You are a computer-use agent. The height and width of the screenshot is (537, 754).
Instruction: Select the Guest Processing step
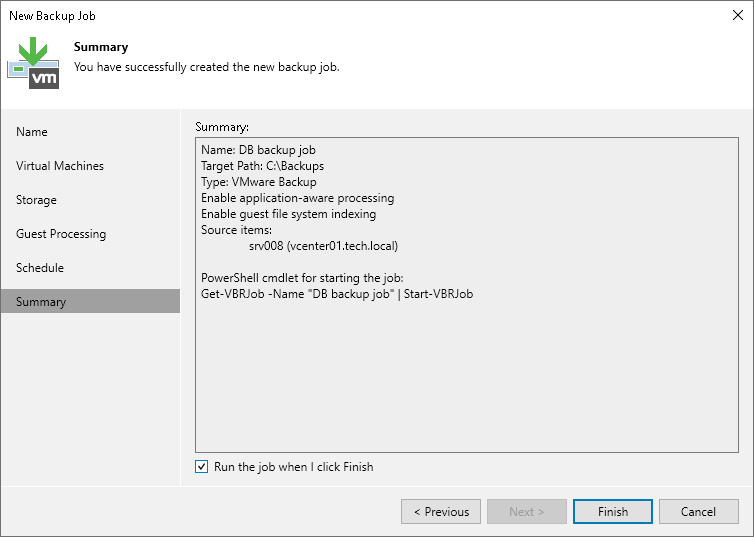tap(61, 234)
